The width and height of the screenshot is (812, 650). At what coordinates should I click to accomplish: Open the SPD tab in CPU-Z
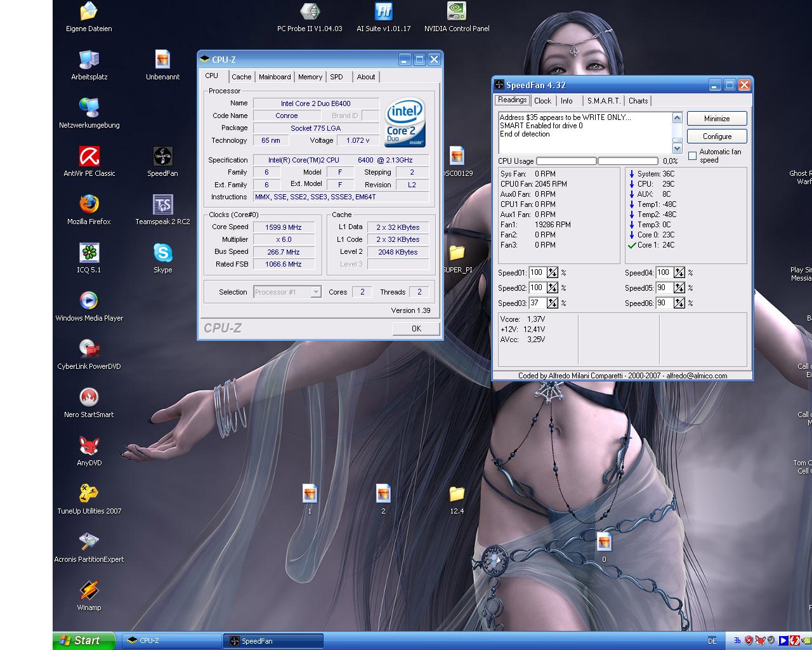(336, 77)
